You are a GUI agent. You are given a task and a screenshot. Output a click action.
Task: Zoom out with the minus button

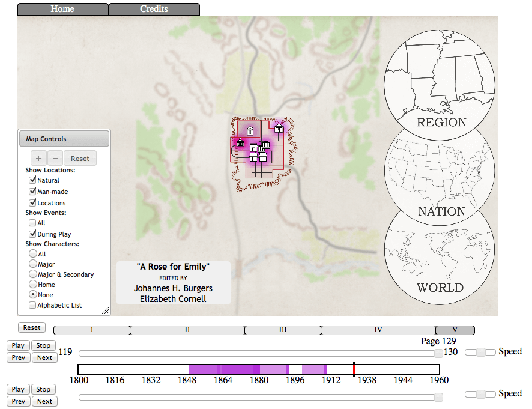[x=54, y=159]
